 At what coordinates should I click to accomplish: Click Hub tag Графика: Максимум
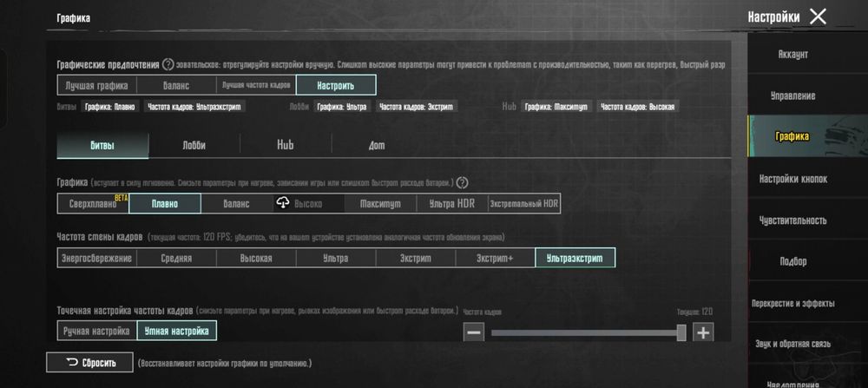556,107
